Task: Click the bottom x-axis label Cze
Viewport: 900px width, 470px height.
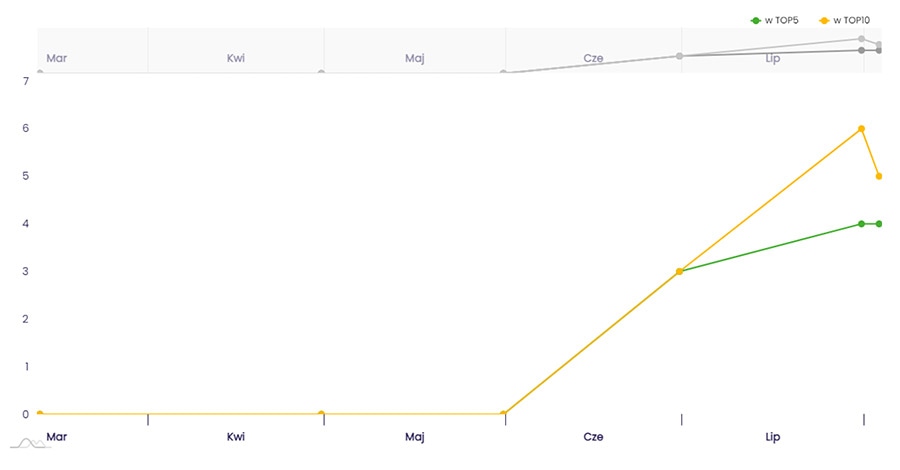Action: 593,437
